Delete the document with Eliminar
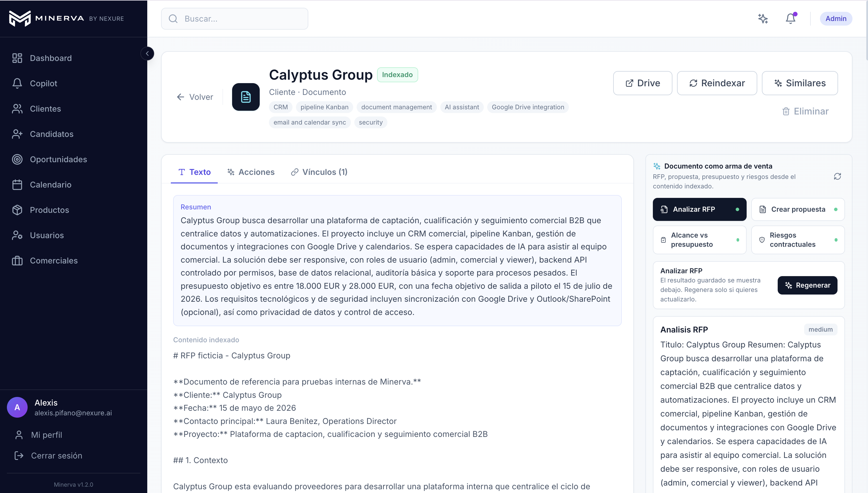Image resolution: width=868 pixels, height=493 pixels. 805,111
